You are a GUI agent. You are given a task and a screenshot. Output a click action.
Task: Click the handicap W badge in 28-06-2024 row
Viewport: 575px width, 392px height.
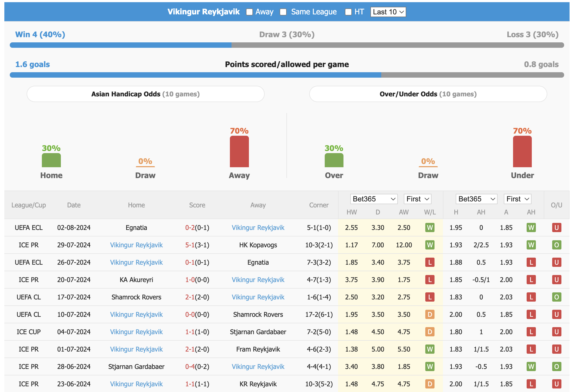pyautogui.click(x=531, y=366)
